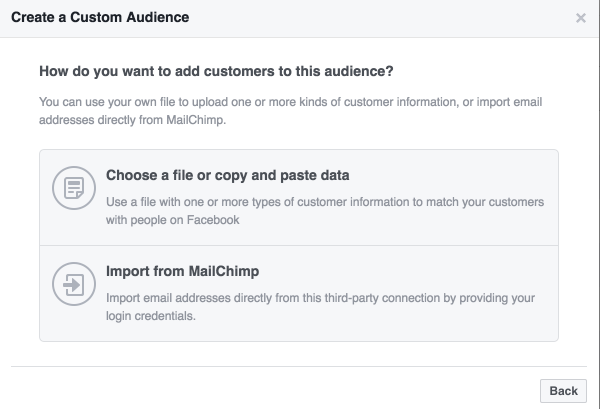Click the document icon for file upload
Screen dimensions: 600x409
72,189
